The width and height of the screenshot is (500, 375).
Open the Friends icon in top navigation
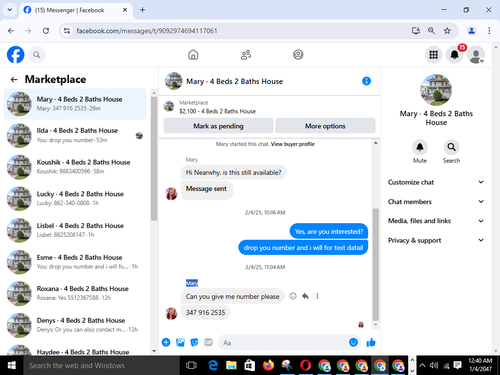pyautogui.click(x=246, y=55)
